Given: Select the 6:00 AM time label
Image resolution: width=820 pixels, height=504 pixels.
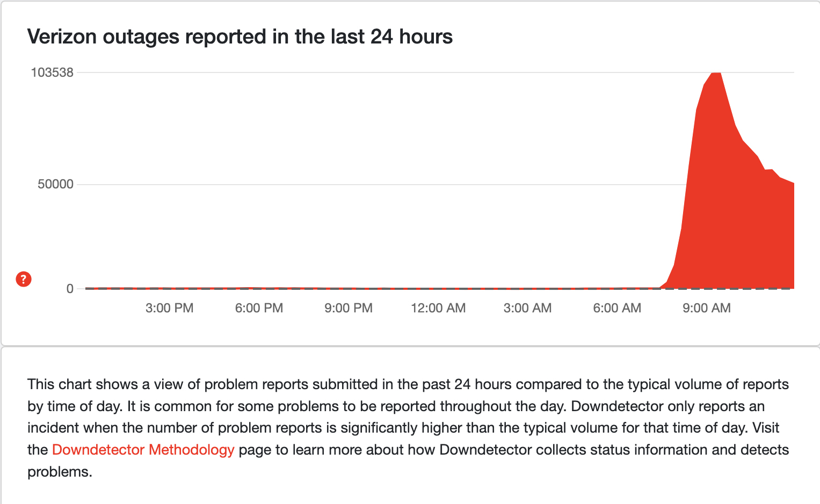Looking at the screenshot, I should click(x=617, y=308).
